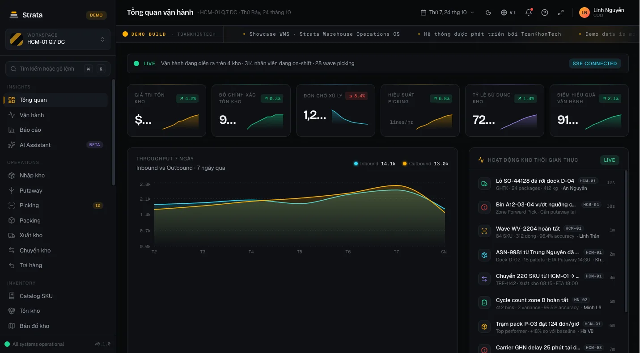This screenshot has height=353, width=644.
Task: Toggle the Outbound series in the chart legend
Action: click(425, 164)
